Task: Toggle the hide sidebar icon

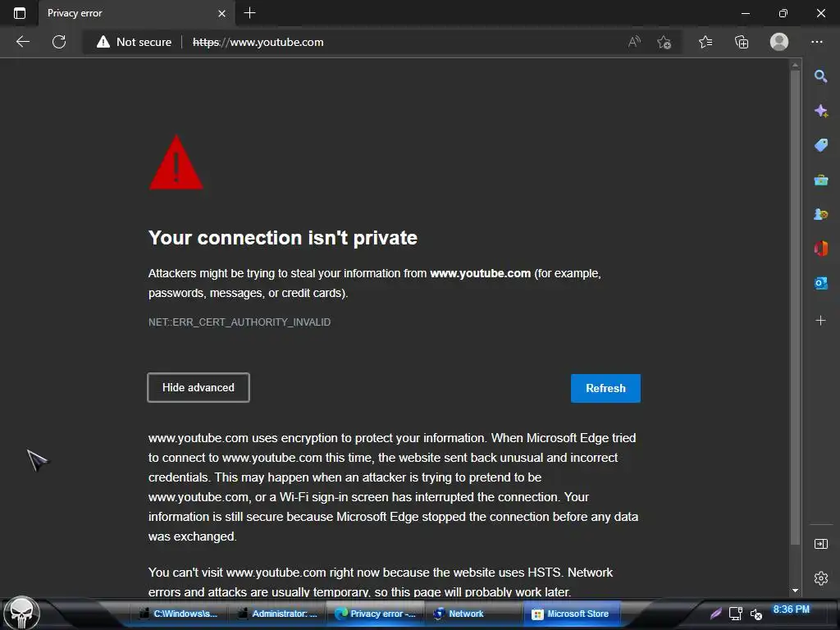Action: pyautogui.click(x=820, y=545)
